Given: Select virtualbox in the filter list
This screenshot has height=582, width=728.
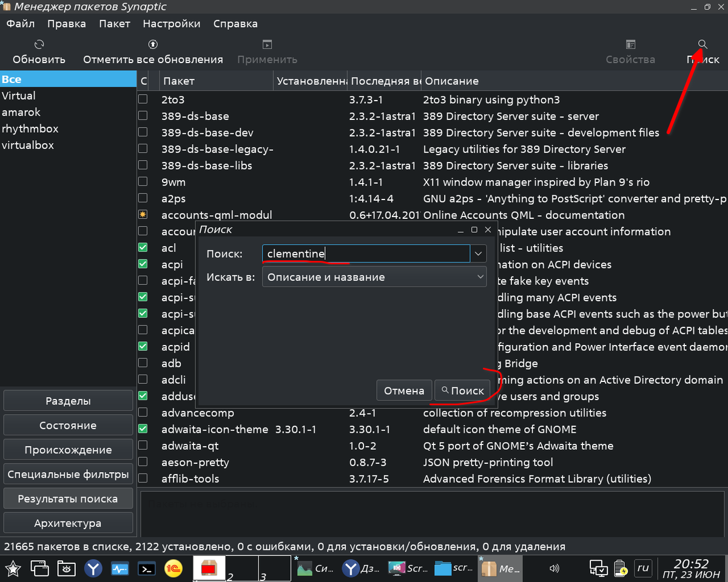Looking at the screenshot, I should (x=68, y=145).
